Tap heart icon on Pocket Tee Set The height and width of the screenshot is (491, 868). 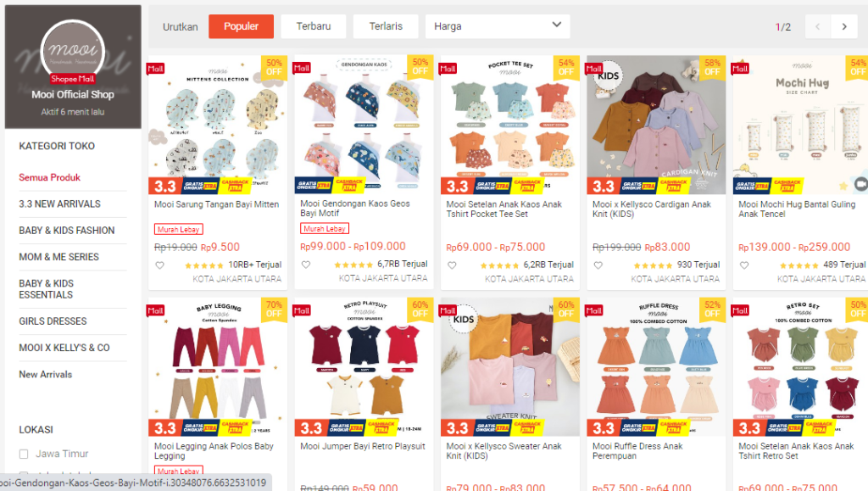[452, 265]
